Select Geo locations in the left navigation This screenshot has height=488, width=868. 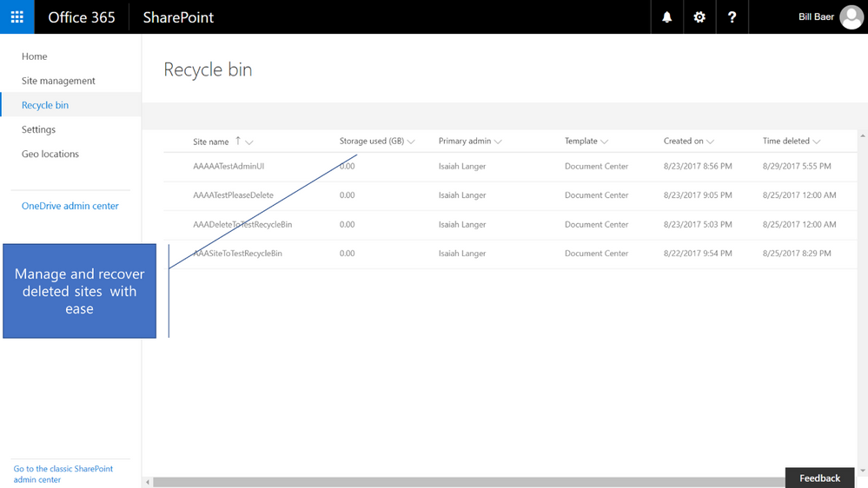point(50,154)
